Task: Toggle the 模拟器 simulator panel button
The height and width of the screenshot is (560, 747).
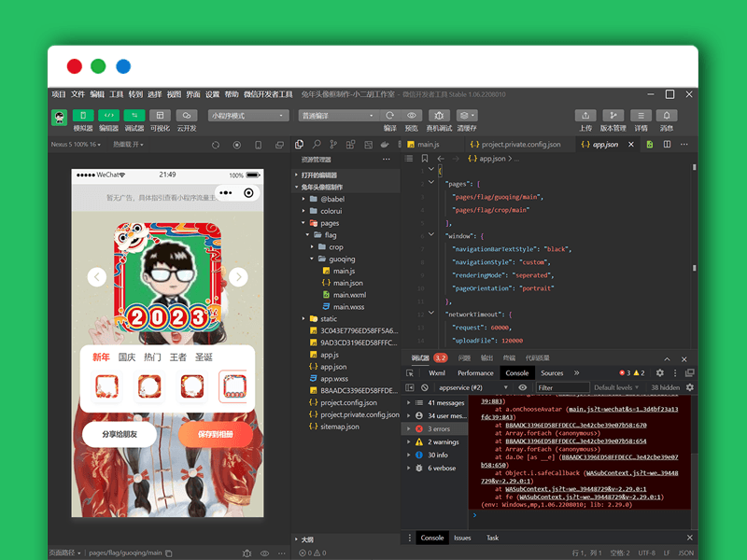Action: coord(83,116)
